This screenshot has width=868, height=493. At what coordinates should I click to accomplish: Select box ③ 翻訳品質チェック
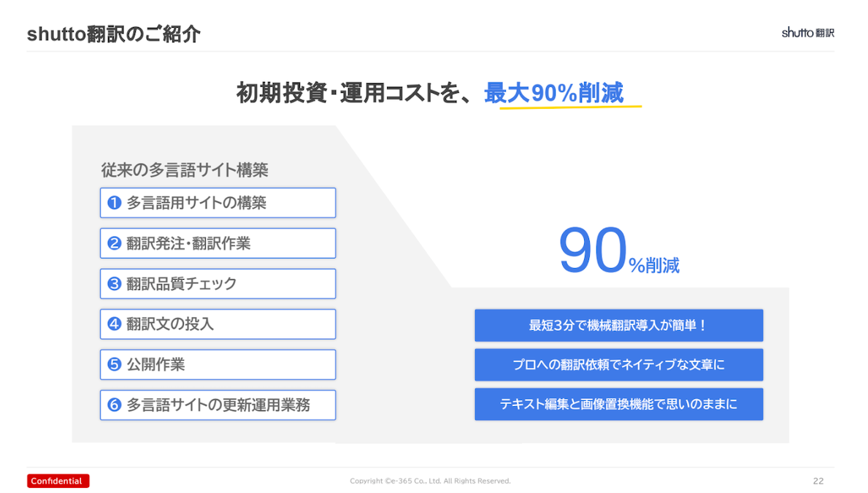pyautogui.click(x=218, y=283)
